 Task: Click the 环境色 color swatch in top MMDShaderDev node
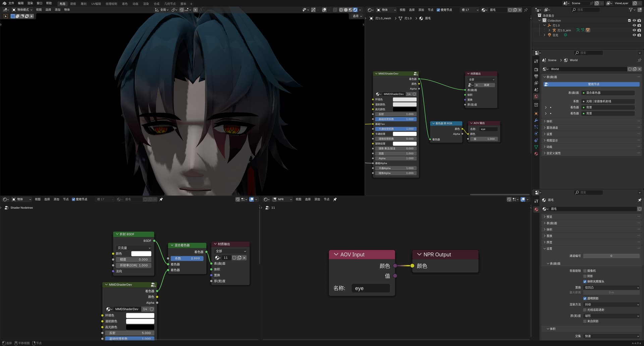point(405,99)
